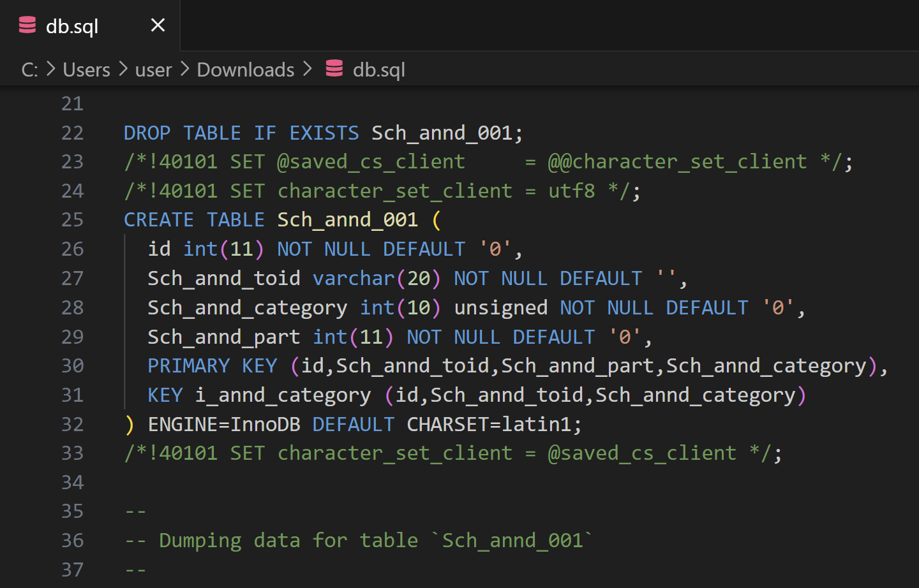Click line number 32 in gutter
919x588 pixels.
click(72, 424)
